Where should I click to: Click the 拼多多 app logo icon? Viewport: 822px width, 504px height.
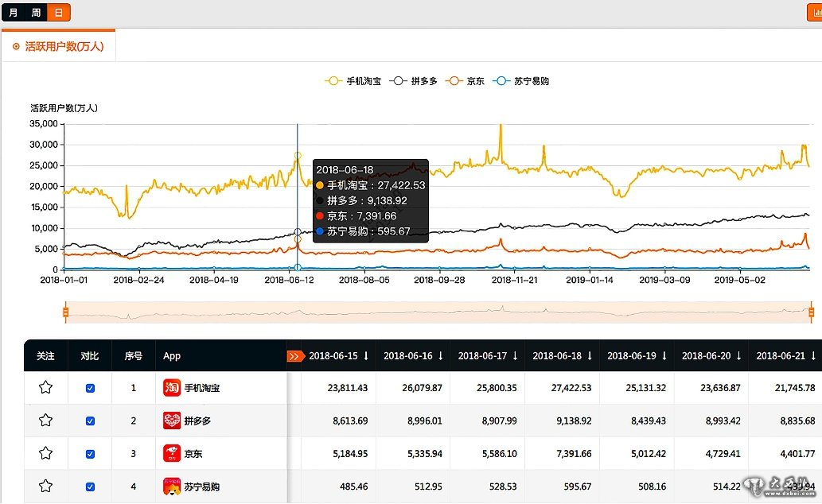pos(172,421)
